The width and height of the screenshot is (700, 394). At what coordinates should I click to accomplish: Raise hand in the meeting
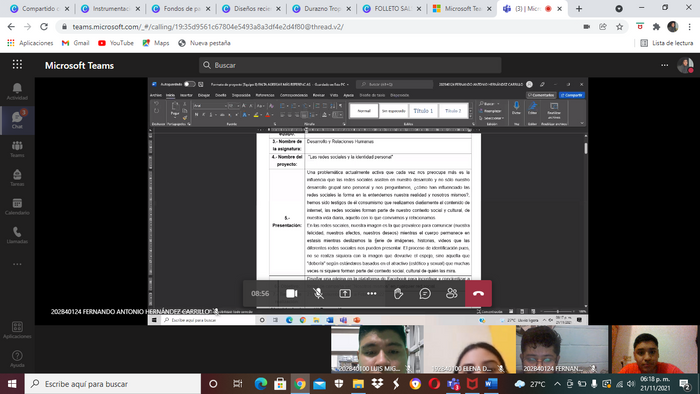pyautogui.click(x=398, y=294)
